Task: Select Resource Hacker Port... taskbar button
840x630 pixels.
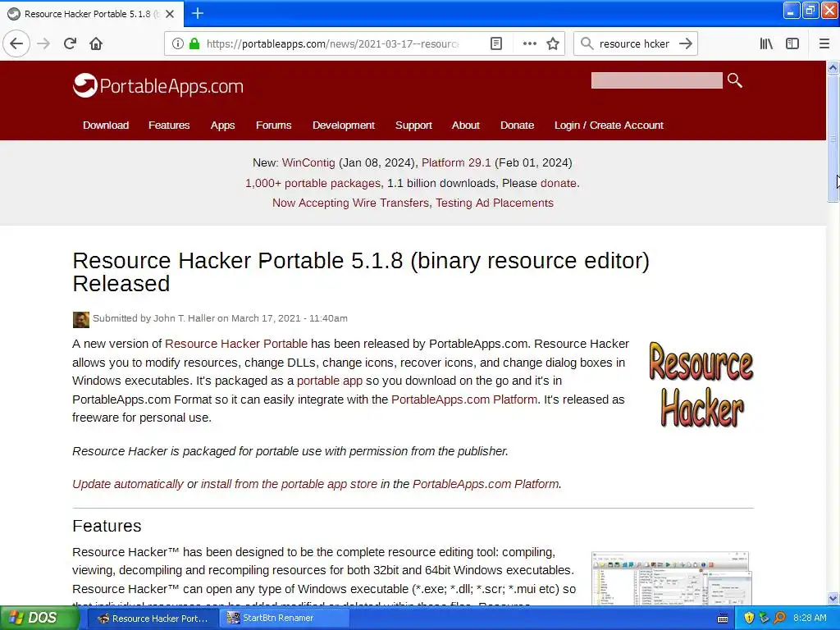Action: click(x=153, y=619)
